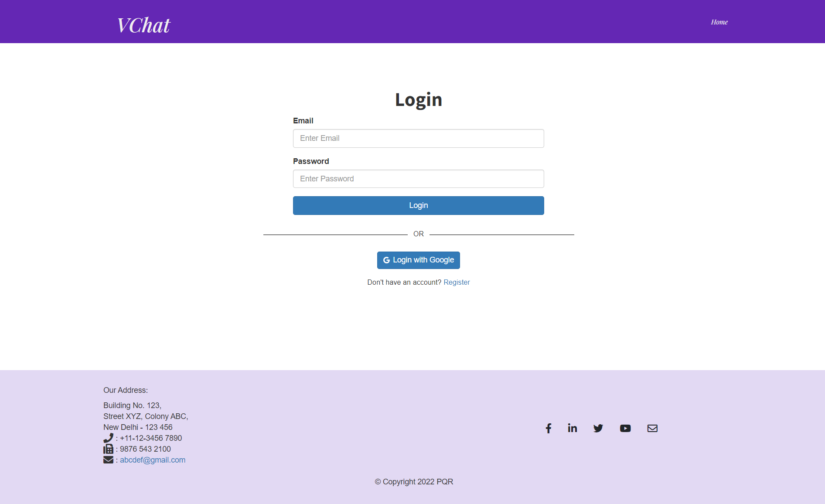Open the Register link

tap(457, 282)
